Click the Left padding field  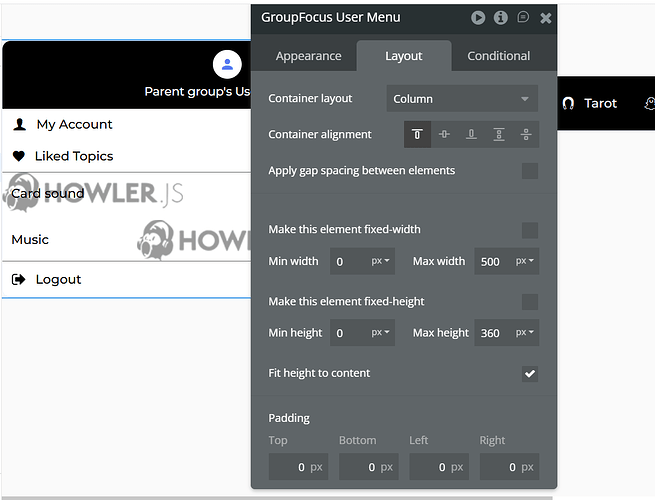point(439,467)
